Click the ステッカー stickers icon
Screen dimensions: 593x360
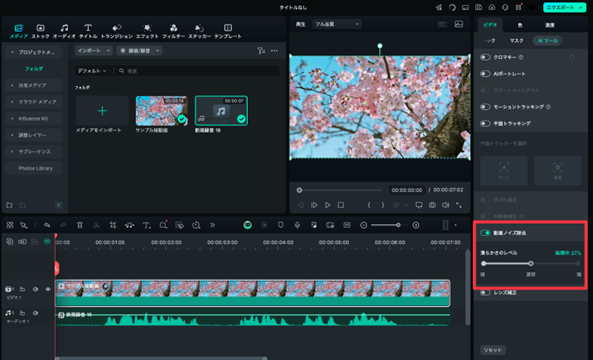(199, 28)
